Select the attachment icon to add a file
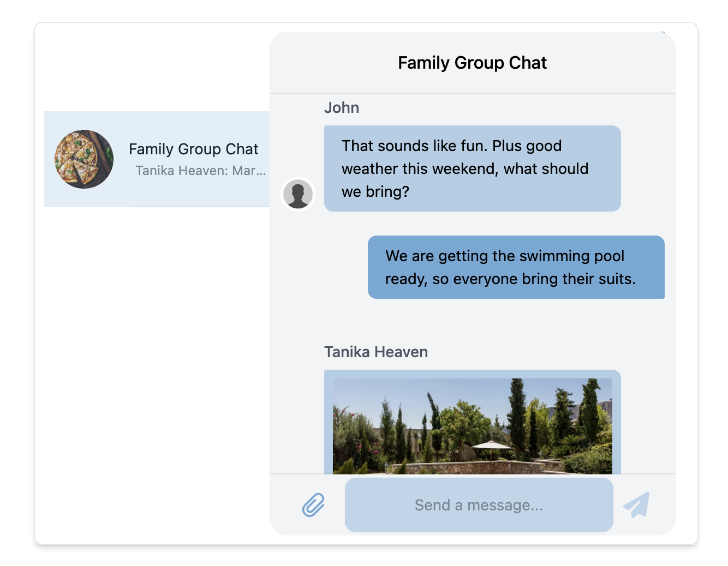 312,505
